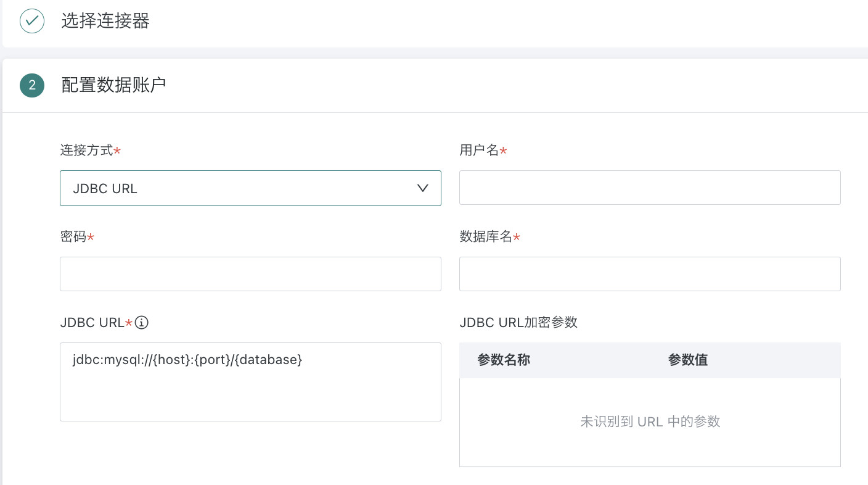This screenshot has width=868, height=485.
Task: Click the 用户名 field label
Action: [479, 151]
